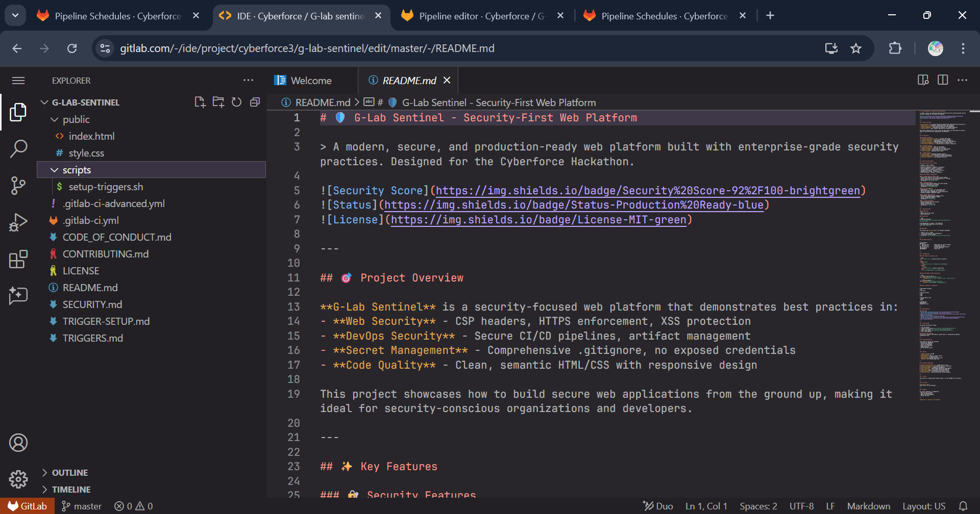Open Source Control view
980x514 pixels.
[18, 186]
